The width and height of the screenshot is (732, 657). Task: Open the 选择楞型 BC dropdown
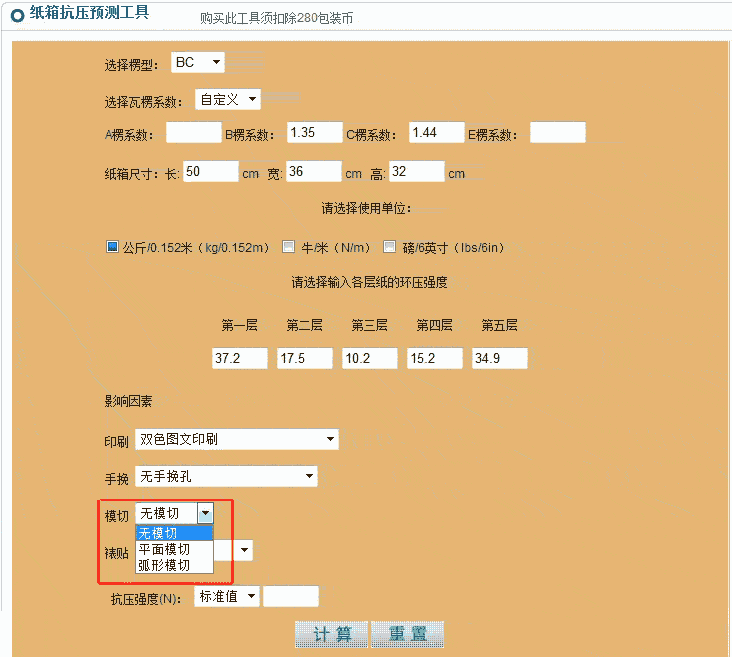pyautogui.click(x=198, y=63)
